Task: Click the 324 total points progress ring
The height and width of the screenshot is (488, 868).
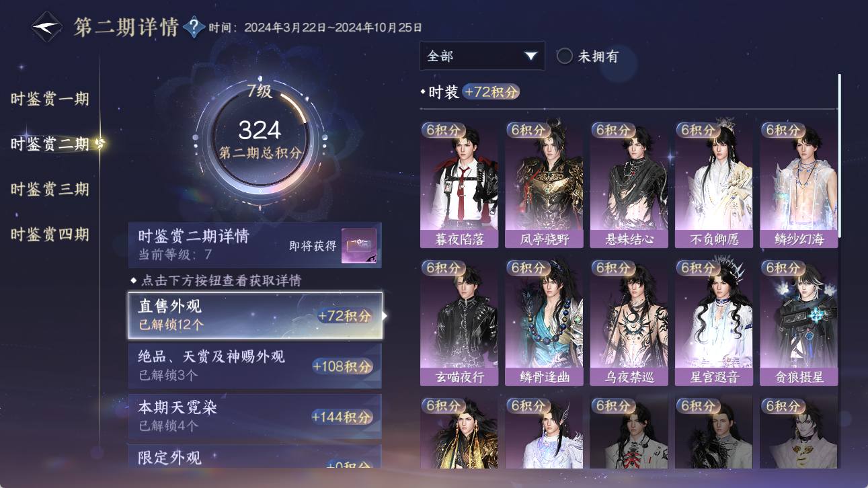Action: tap(260, 138)
